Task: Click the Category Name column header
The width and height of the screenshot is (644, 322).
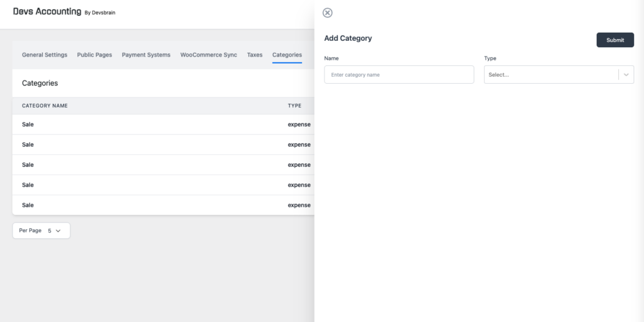Action: click(x=45, y=106)
